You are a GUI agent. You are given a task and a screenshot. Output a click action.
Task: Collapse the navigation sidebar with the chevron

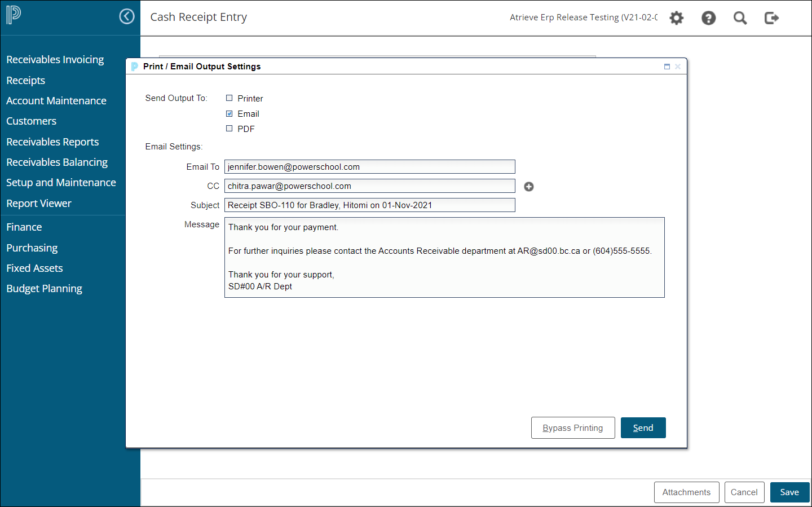(127, 16)
